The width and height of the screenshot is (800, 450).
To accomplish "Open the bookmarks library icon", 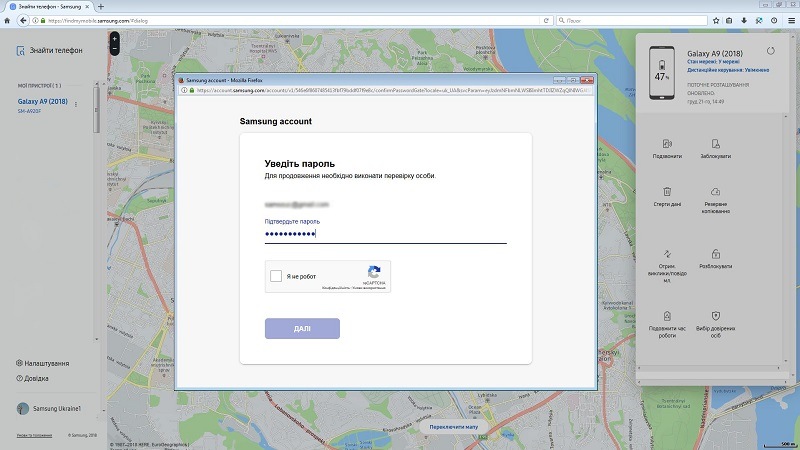I will (x=729, y=20).
